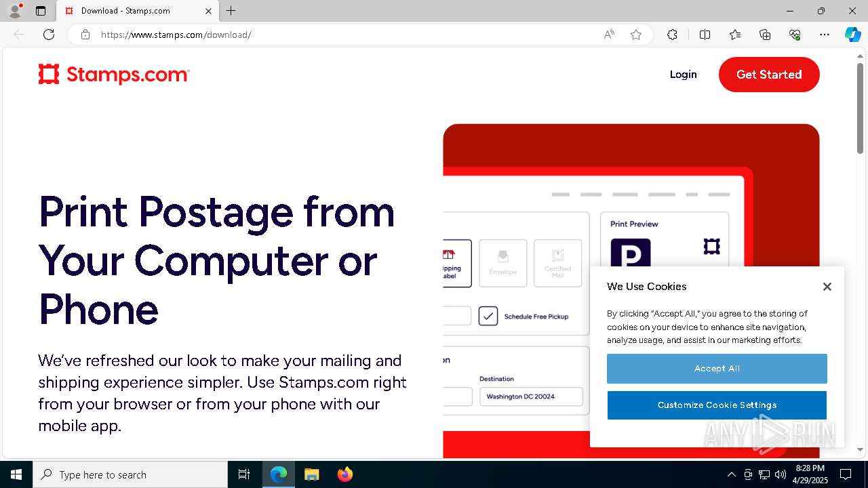Click the Destination Washington DC field
Image resolution: width=868 pixels, height=488 pixels.
coord(531,396)
